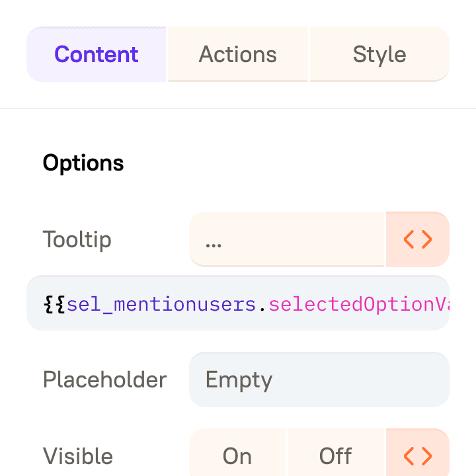
Task: Click the Tooltip property label
Action: [77, 240]
